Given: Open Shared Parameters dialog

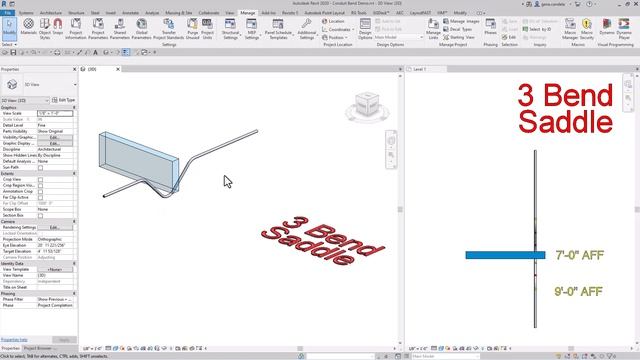Looking at the screenshot, I should pos(120,28).
